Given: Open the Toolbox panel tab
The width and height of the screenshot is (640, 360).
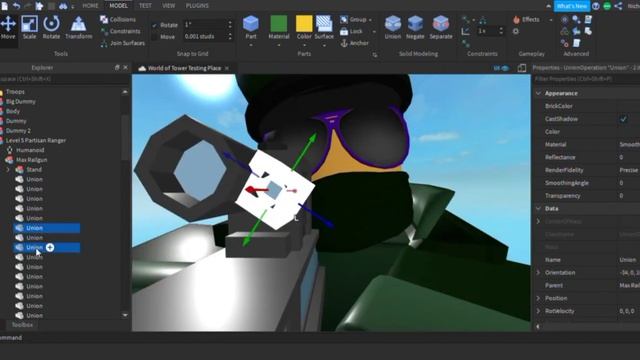Looking at the screenshot, I should pos(22,325).
